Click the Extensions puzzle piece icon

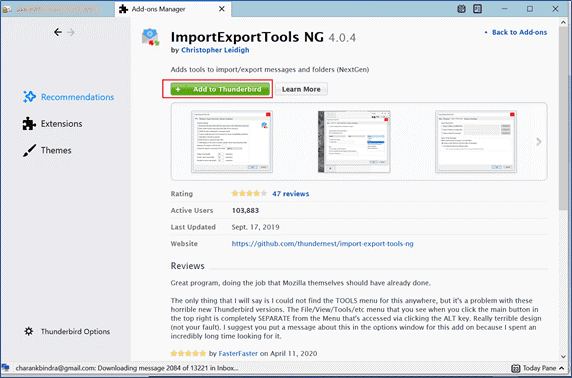(x=29, y=124)
